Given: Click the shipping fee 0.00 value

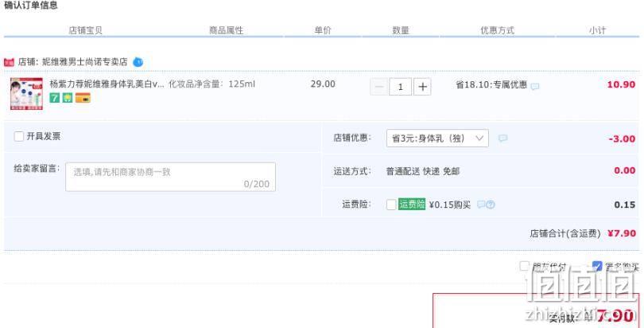Looking at the screenshot, I should point(625,170).
